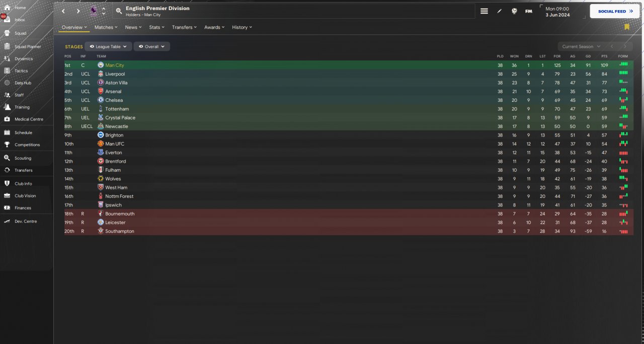Viewport: 644px width, 344px height.
Task: Click the search magnifier in title bar
Action: 118,11
